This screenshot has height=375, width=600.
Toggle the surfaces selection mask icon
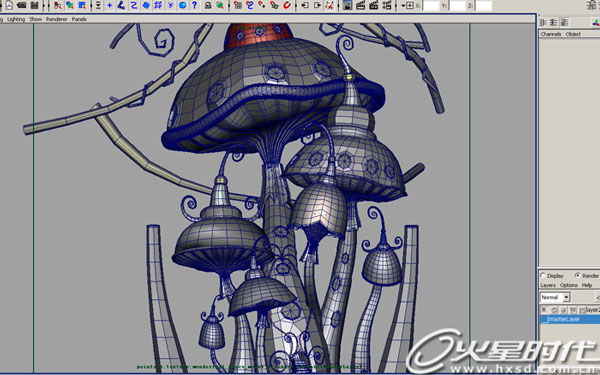(146, 5)
